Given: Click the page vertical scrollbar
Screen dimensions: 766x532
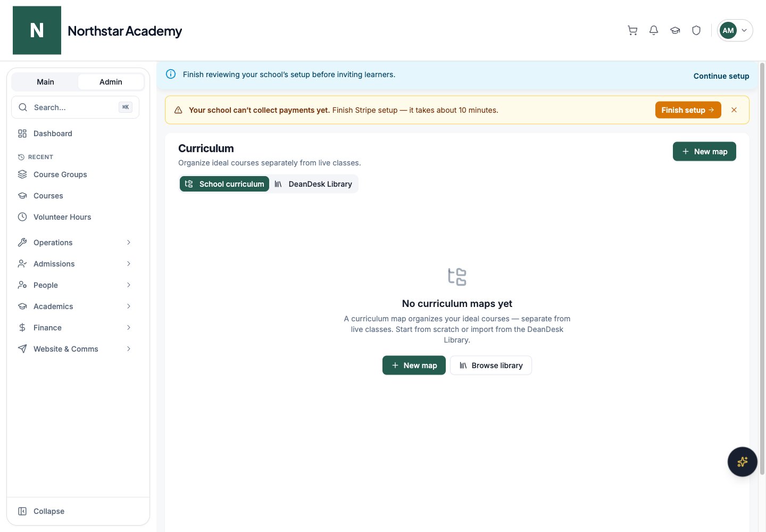Looking at the screenshot, I should pos(762,269).
